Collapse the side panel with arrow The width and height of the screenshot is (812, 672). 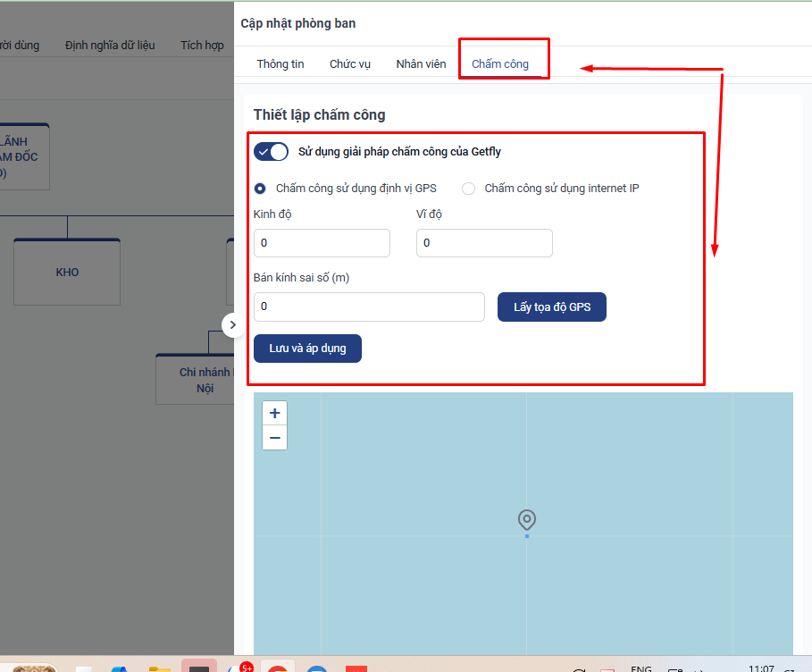(232, 325)
